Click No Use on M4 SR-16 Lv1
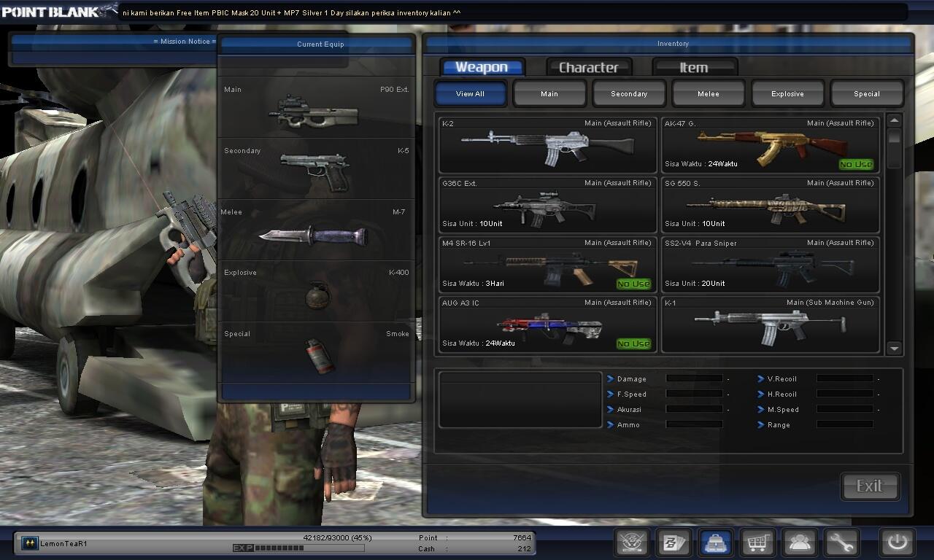The width and height of the screenshot is (934, 560). coord(633,284)
